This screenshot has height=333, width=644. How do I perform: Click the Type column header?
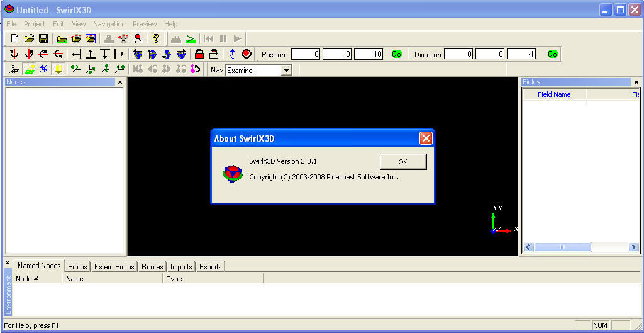(x=213, y=279)
